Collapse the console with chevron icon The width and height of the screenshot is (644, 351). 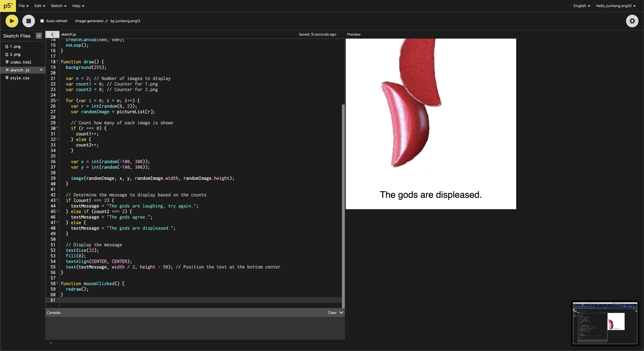coord(341,312)
